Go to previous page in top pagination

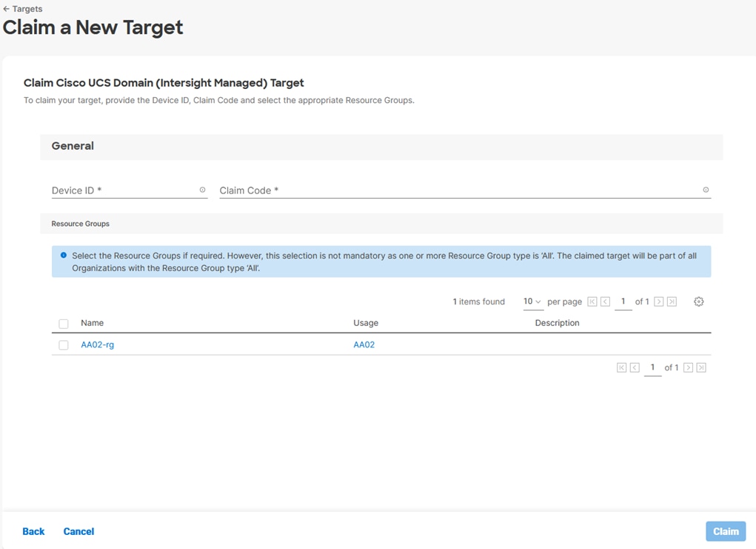click(x=606, y=302)
